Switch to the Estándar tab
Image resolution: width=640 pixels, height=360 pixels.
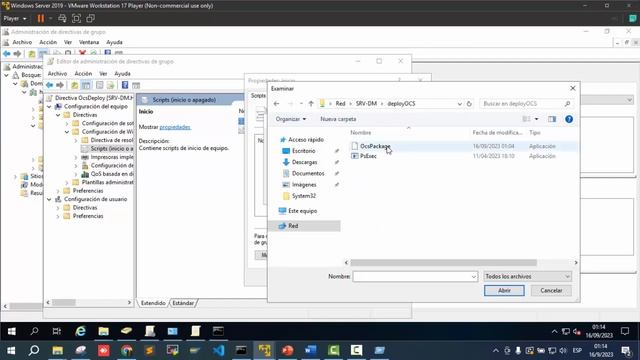pyautogui.click(x=183, y=303)
